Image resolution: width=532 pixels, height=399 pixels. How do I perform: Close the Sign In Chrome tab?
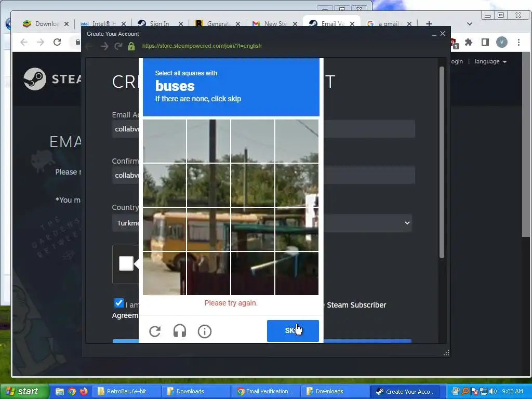181,24
